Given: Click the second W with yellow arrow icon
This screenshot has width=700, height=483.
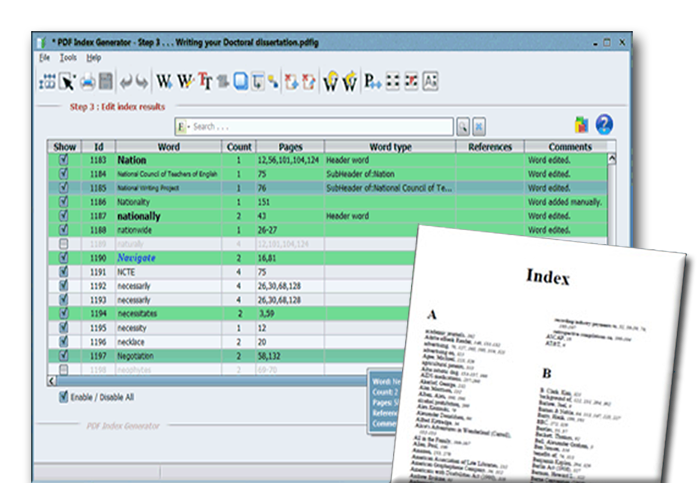Looking at the screenshot, I should click(349, 82).
